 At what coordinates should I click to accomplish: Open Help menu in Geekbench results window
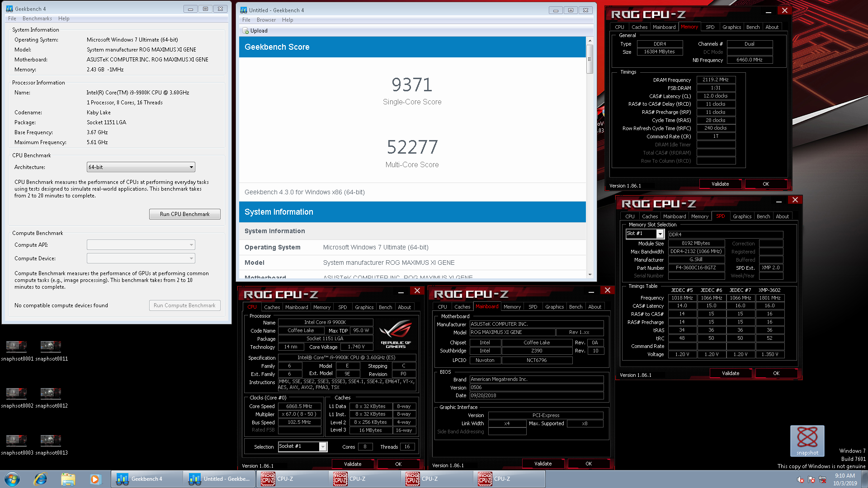click(x=288, y=20)
